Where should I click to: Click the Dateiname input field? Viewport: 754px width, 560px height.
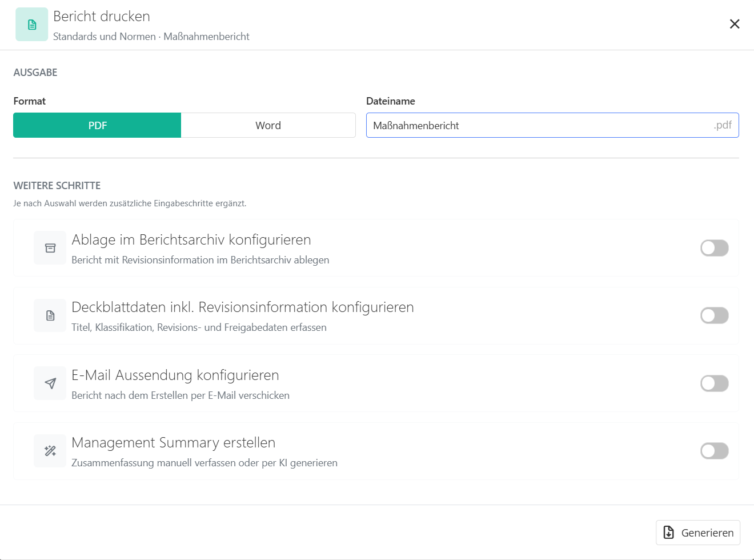pyautogui.click(x=552, y=125)
